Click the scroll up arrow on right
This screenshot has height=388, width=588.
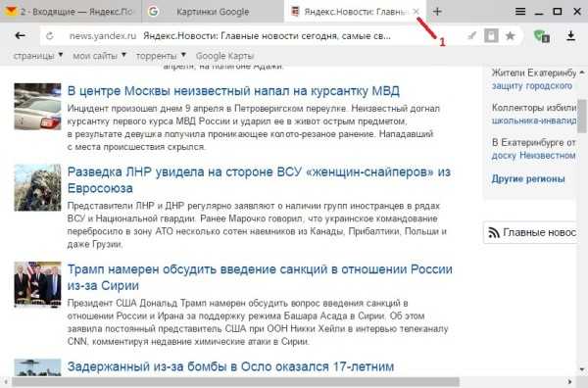(x=581, y=72)
